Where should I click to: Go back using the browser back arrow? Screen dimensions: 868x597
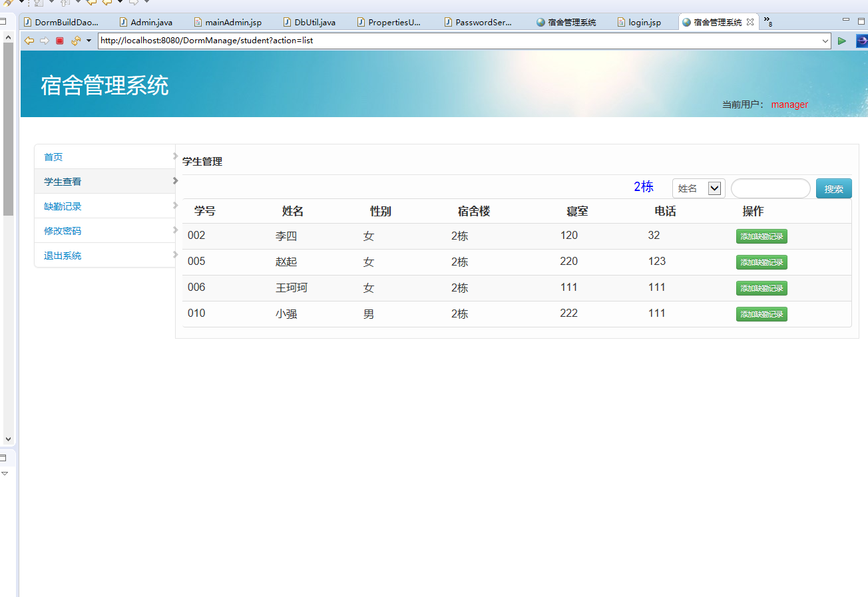coord(29,41)
